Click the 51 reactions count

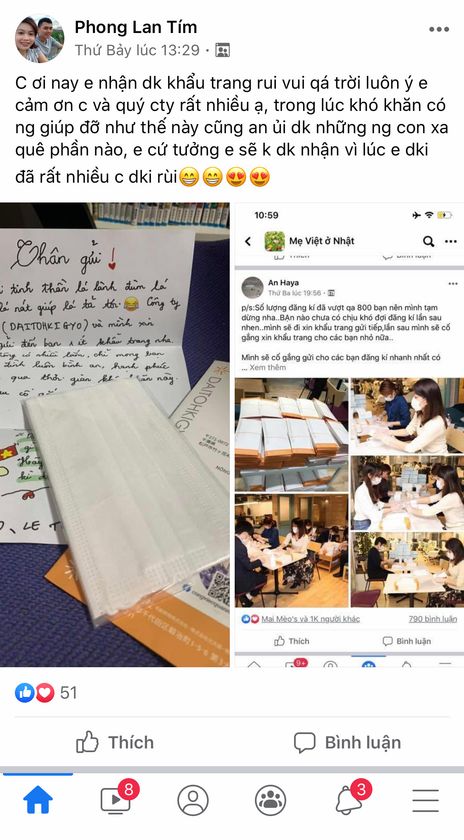[x=68, y=693]
